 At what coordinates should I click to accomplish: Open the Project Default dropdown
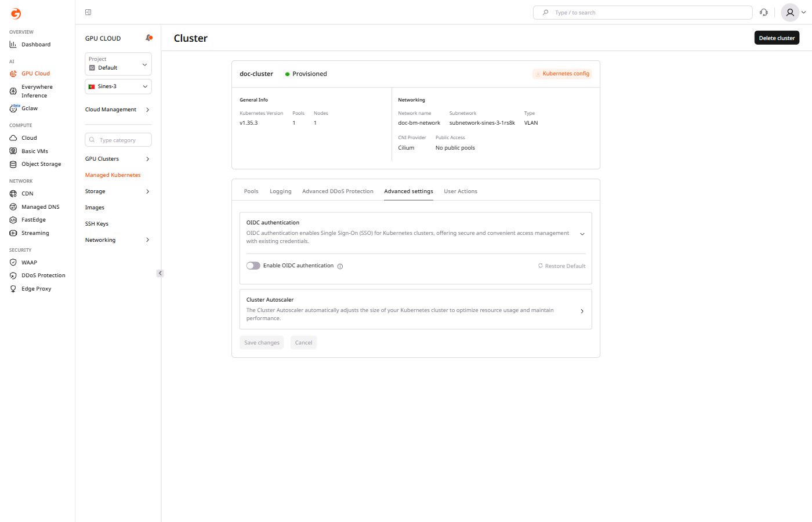point(118,64)
